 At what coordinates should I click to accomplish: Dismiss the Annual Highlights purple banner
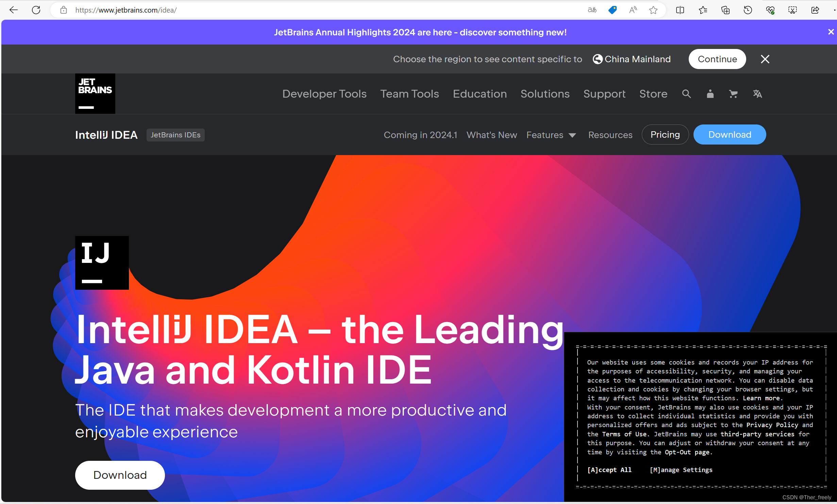click(x=831, y=32)
